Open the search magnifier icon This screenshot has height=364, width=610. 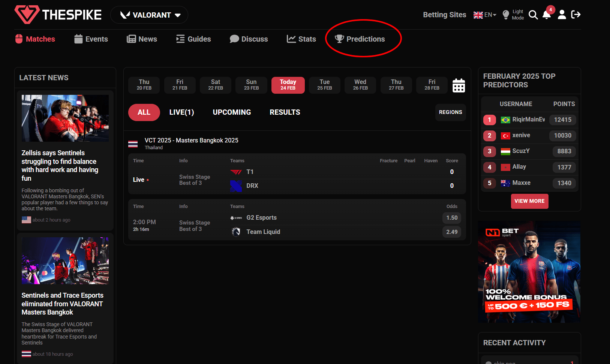point(533,15)
